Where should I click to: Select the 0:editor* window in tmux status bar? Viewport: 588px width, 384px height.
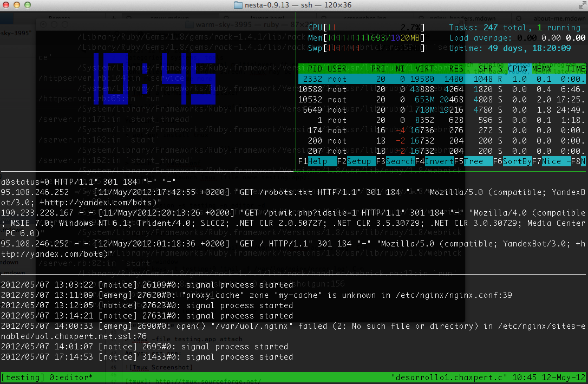[71, 378]
